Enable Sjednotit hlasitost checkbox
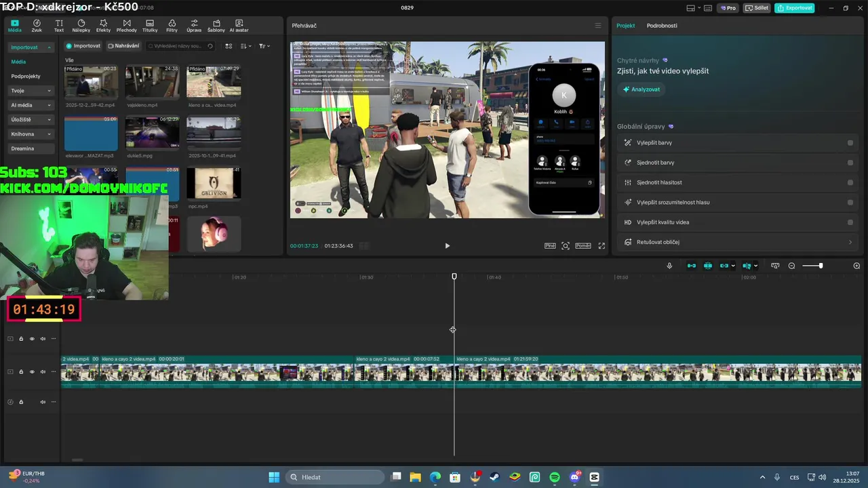This screenshot has height=488, width=868. [x=850, y=182]
